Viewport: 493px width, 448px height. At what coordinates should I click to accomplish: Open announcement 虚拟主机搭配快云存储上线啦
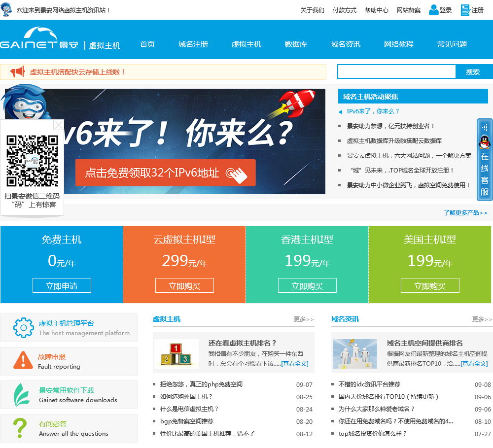(77, 72)
